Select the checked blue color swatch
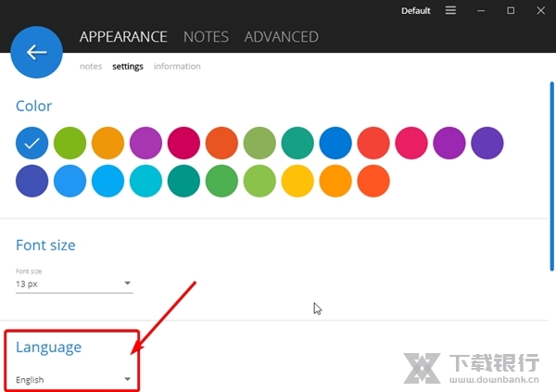This screenshot has height=392, width=556. [32, 143]
